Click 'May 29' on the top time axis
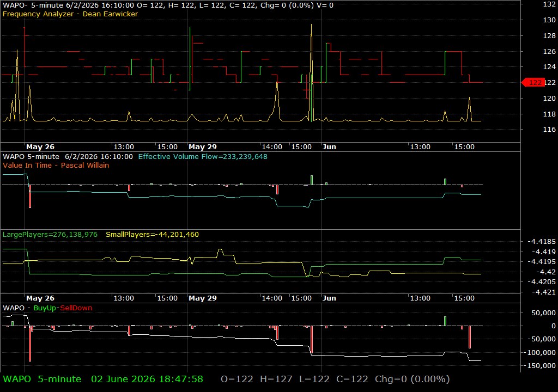Screen dimensions: 558x392 [x=203, y=146]
